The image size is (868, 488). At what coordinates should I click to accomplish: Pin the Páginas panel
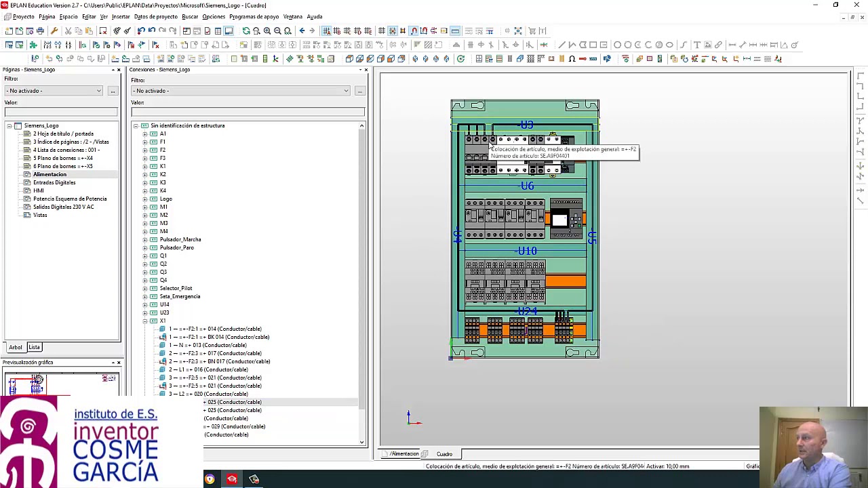(113, 70)
